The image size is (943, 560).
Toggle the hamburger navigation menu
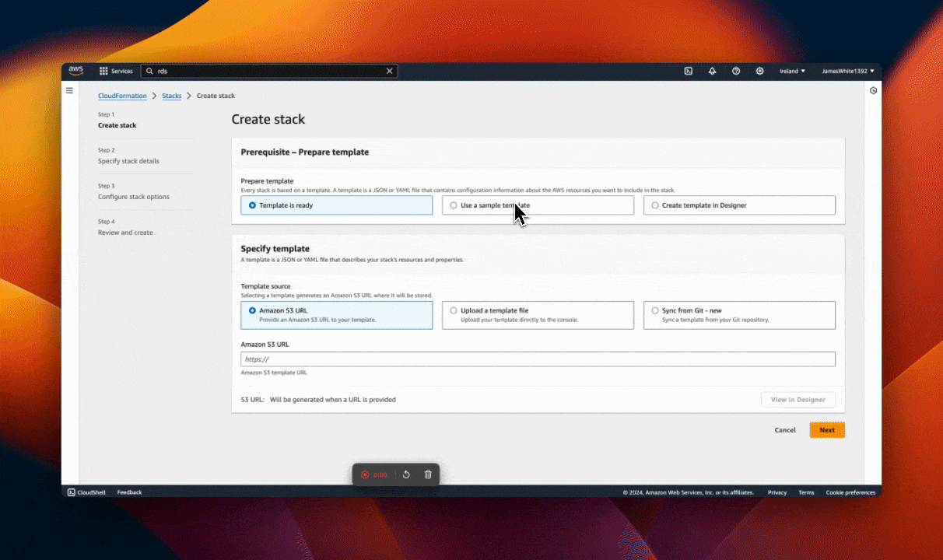[69, 91]
